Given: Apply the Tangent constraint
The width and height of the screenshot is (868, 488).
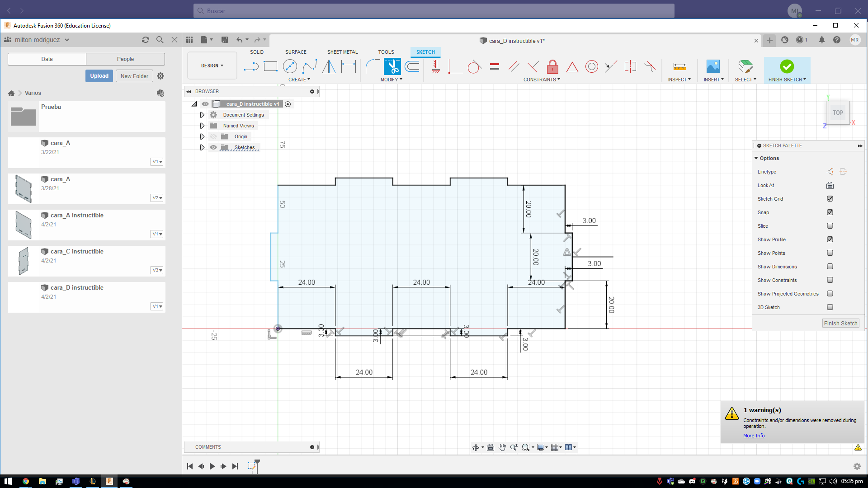Looking at the screenshot, I should 474,67.
